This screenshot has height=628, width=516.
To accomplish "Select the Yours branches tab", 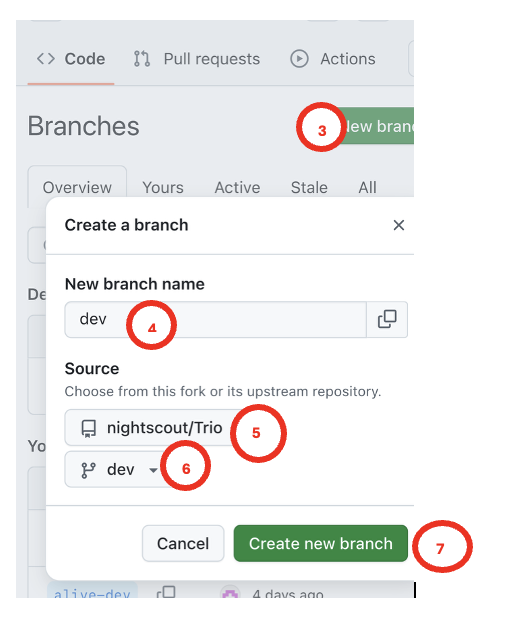I will tap(163, 187).
